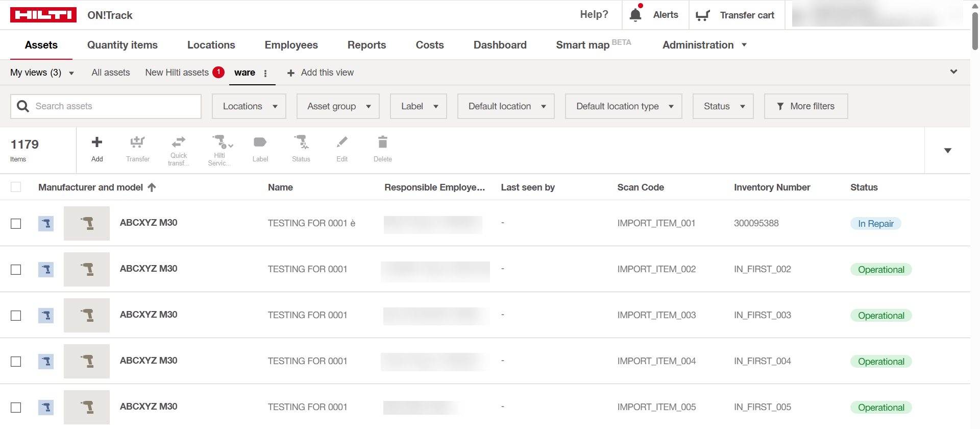Open the Status filter dropdown
980x429 pixels.
point(723,106)
